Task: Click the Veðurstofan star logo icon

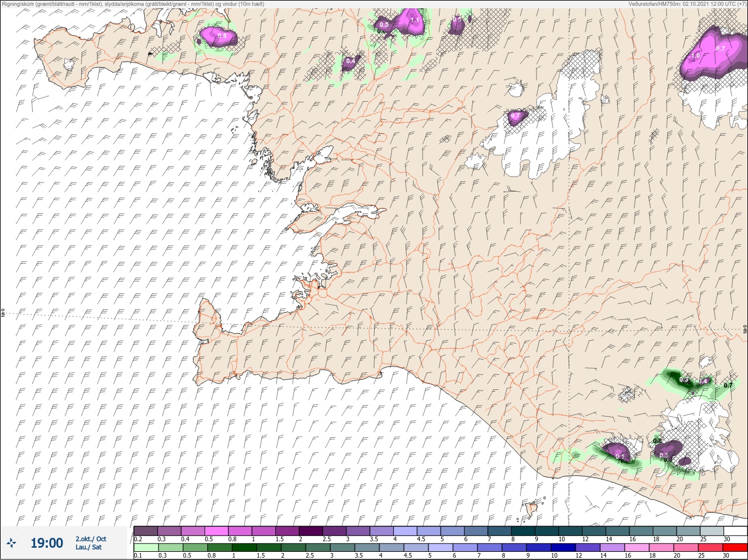Action: [11, 544]
